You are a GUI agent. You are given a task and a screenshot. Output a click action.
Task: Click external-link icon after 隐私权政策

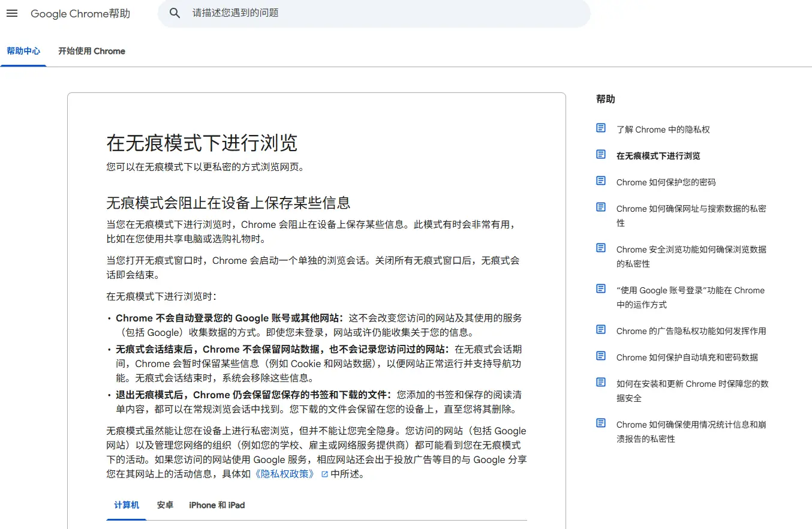(324, 474)
